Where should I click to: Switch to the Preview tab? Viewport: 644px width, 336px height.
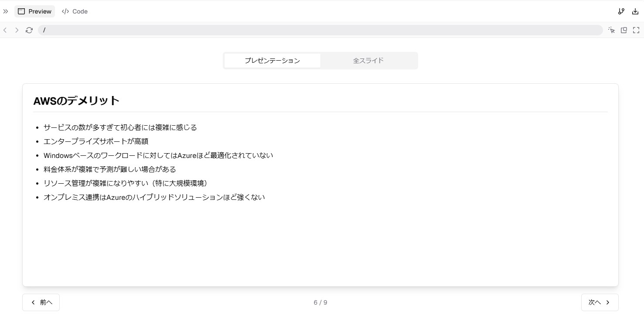pos(35,11)
